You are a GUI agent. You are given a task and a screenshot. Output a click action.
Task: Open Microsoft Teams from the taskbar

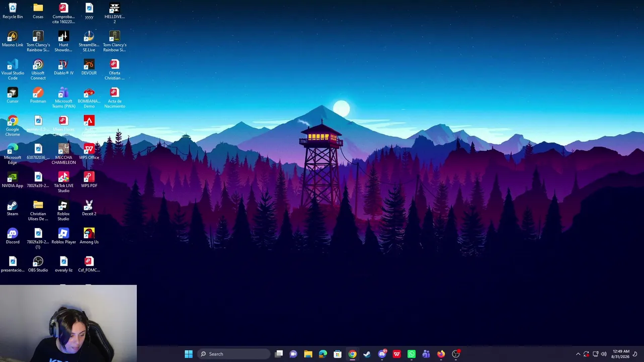(426, 354)
